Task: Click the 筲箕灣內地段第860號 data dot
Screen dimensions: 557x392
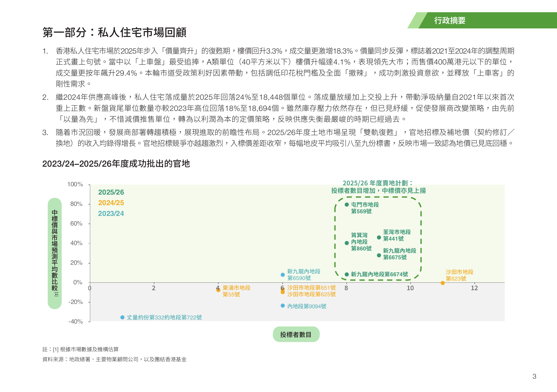Action: (x=347, y=243)
